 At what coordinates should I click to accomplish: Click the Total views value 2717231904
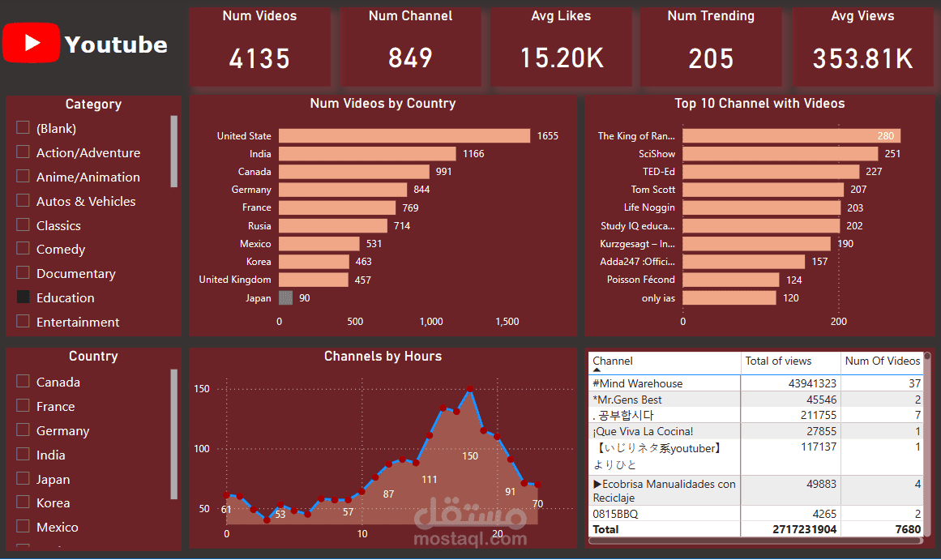click(804, 529)
